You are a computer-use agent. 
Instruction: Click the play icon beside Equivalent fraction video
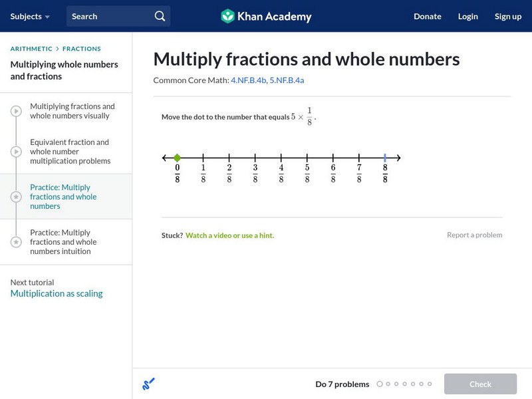coord(16,152)
